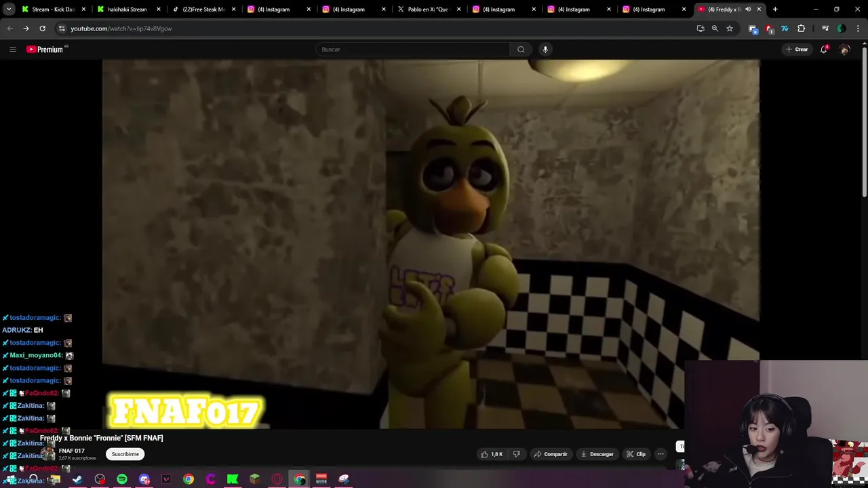Screen dimensions: 868x488
Task: Open the purple C app taskbar icon
Action: pos(211,479)
